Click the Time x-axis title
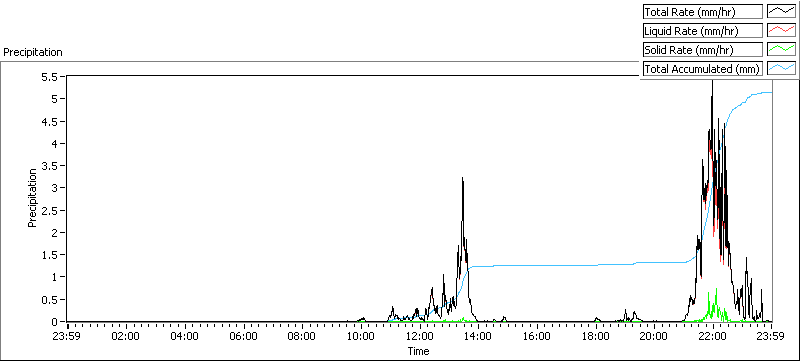 click(418, 351)
